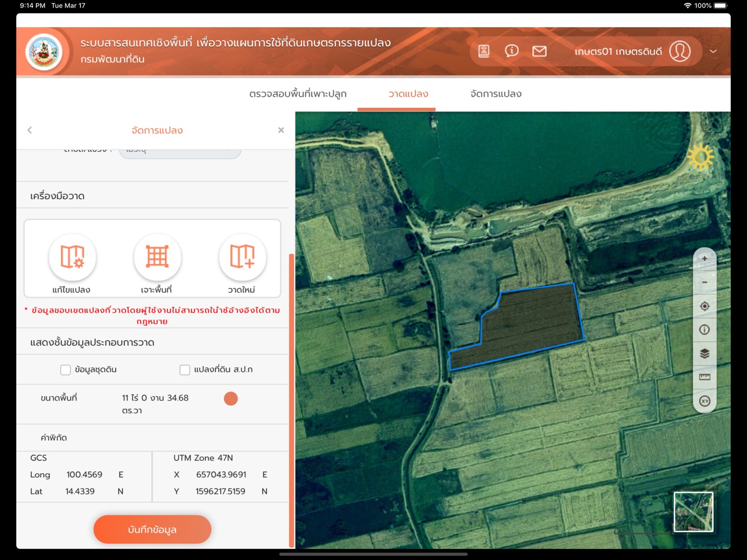Check the Wi-Fi status icon

[687, 6]
